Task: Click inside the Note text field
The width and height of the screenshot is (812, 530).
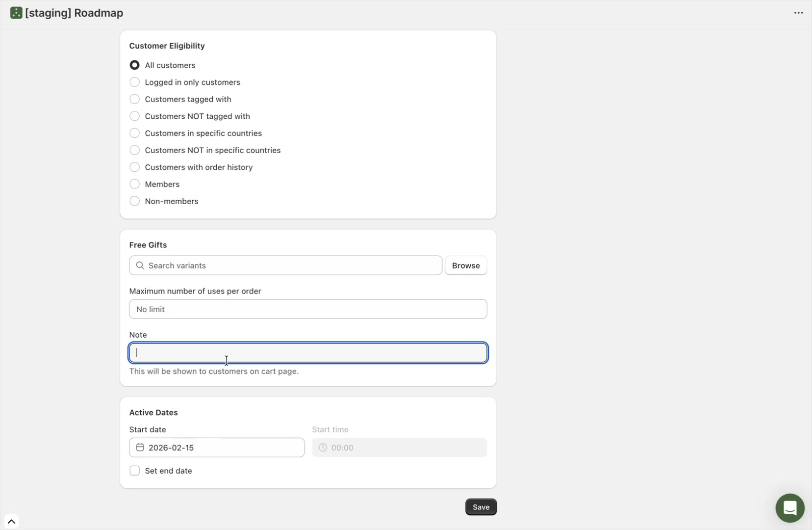Action: pyautogui.click(x=308, y=352)
